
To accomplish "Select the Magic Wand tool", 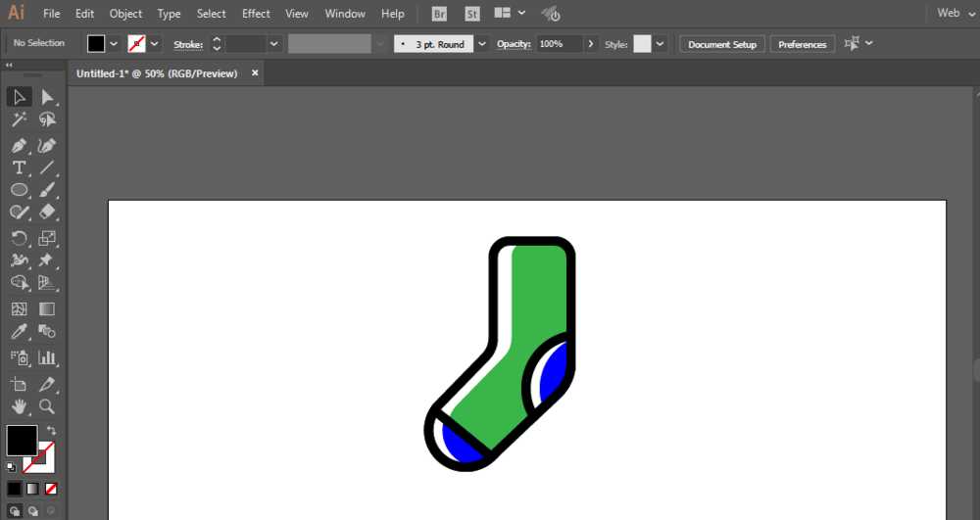I will click(x=19, y=119).
